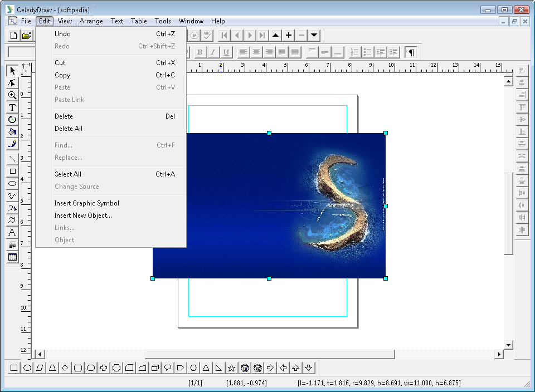Select the artistic text A tool
Image resolution: width=535 pixels, height=392 pixels.
pos(12,233)
